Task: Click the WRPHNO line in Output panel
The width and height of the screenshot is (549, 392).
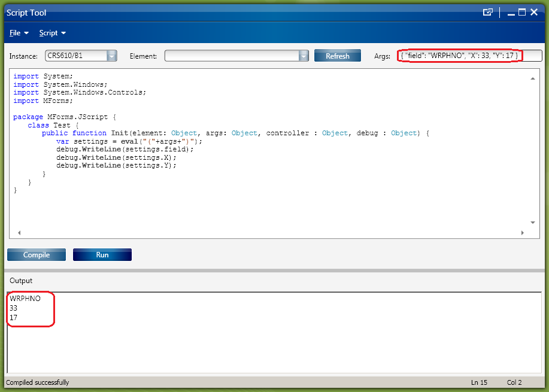Action: tap(25, 299)
